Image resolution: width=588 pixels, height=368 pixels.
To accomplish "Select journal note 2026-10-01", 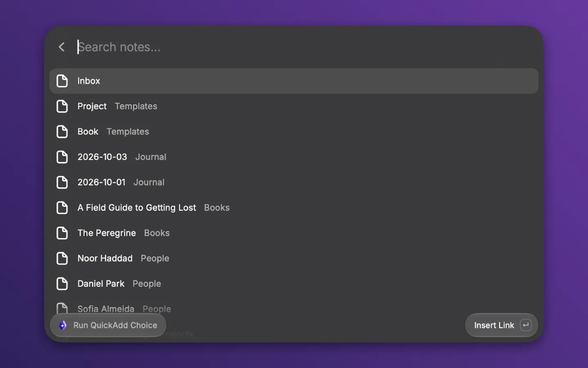I will (294, 182).
